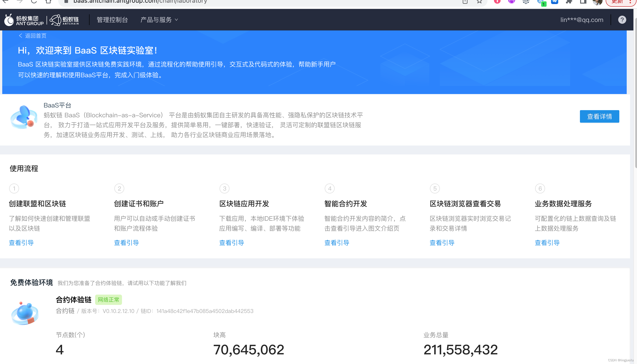Click step 1 circle in 使用流程
The width and height of the screenshot is (637, 364).
[x=14, y=188]
